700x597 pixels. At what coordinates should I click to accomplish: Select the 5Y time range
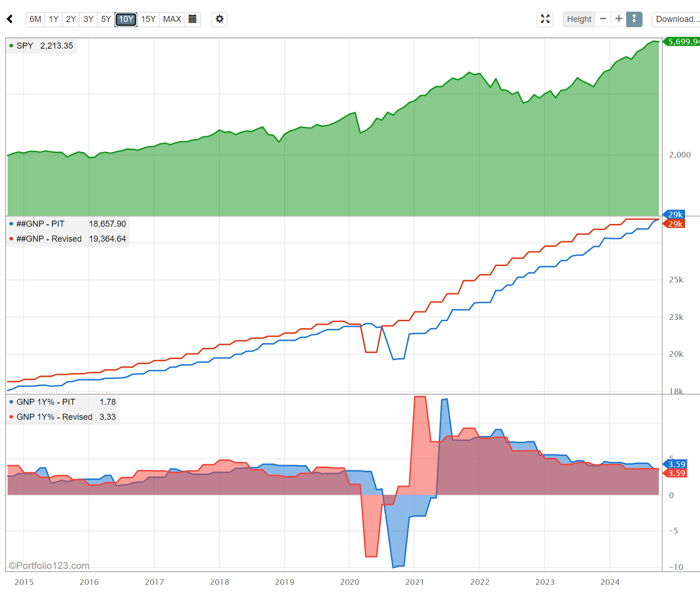pos(106,19)
